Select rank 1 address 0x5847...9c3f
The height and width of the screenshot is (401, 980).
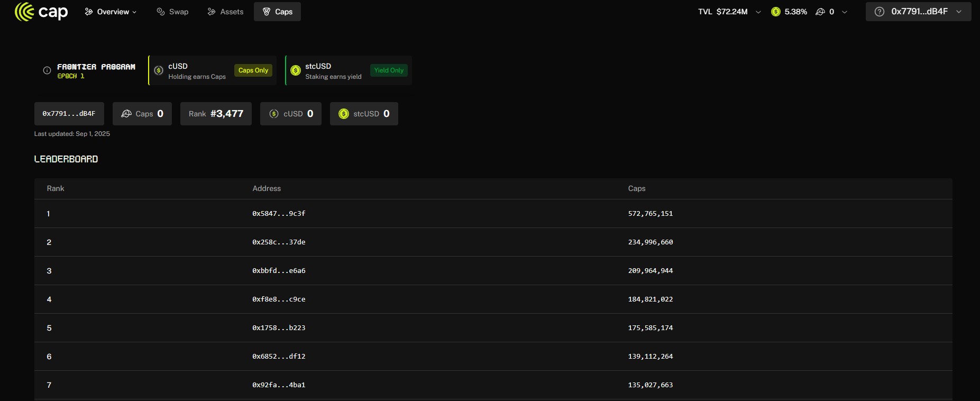279,214
